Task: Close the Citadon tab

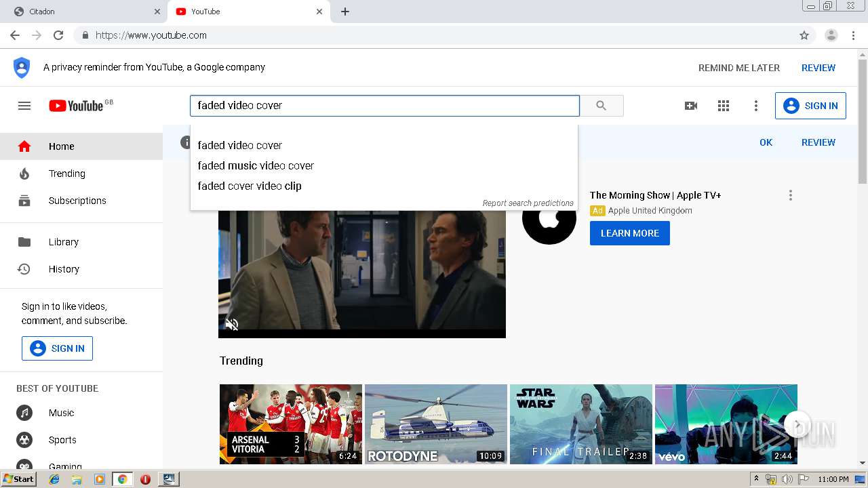Action: tap(157, 12)
